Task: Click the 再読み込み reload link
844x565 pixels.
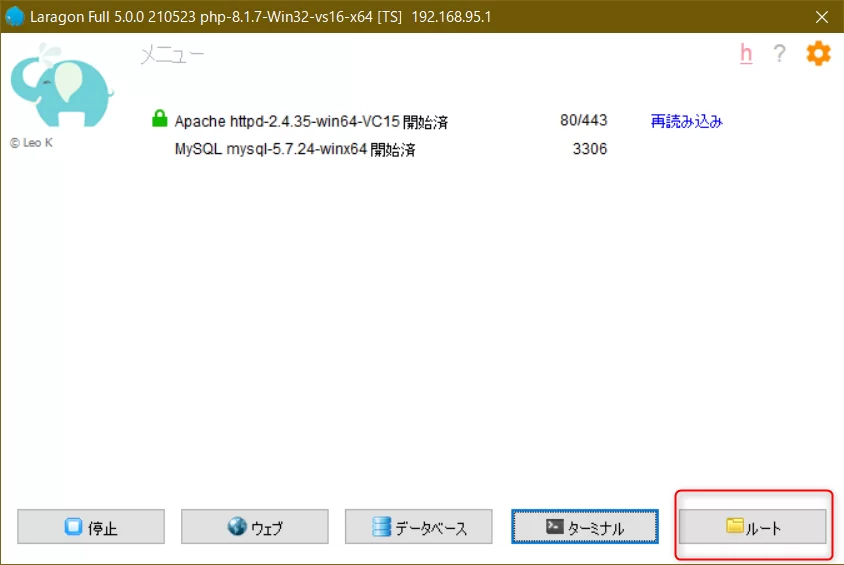Action: (x=686, y=121)
